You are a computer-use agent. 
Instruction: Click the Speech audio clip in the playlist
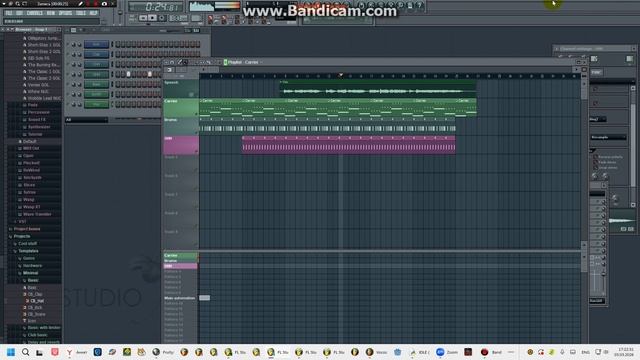[378, 89]
